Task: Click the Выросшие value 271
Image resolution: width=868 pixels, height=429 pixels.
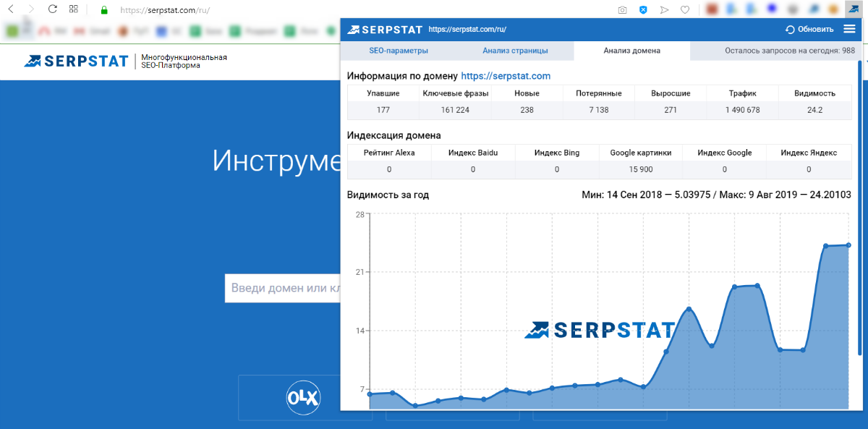Action: click(671, 110)
